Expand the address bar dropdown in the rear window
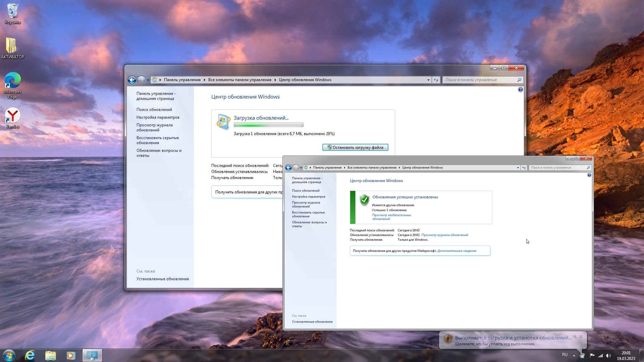 click(x=428, y=80)
